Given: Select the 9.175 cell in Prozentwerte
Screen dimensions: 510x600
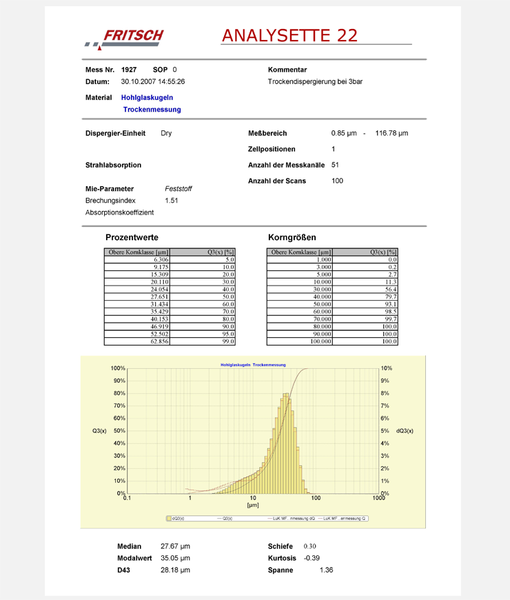Looking at the screenshot, I should click(x=137, y=267).
